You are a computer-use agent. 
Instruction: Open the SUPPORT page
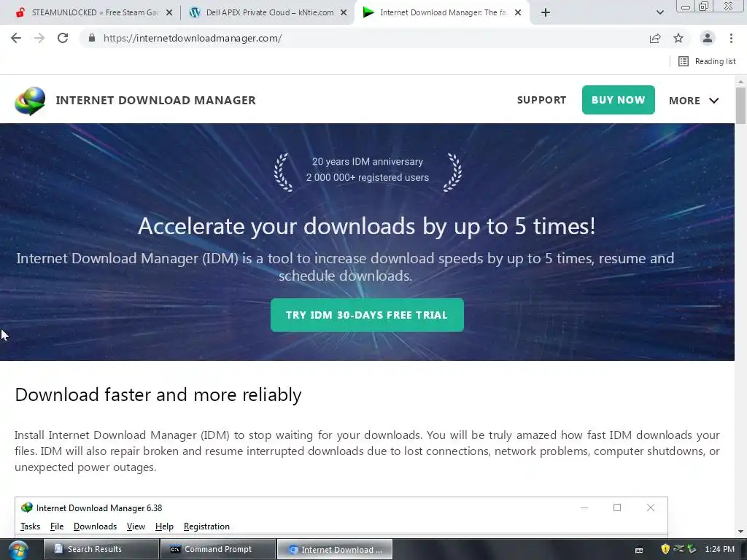tap(541, 100)
